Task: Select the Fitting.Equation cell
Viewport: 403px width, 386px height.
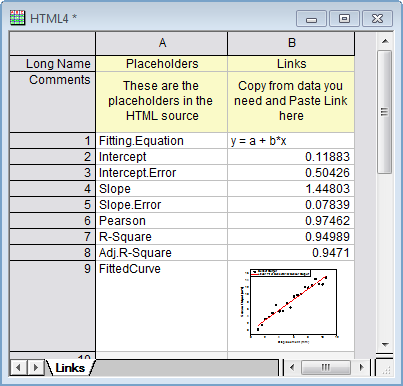Action: pos(162,141)
